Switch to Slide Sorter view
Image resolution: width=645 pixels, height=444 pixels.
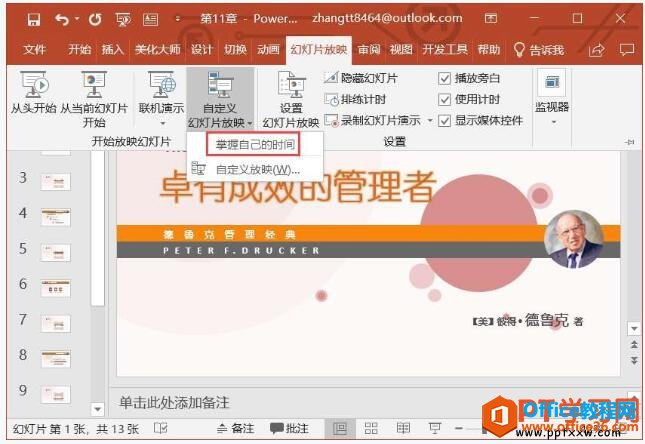pyautogui.click(x=371, y=428)
